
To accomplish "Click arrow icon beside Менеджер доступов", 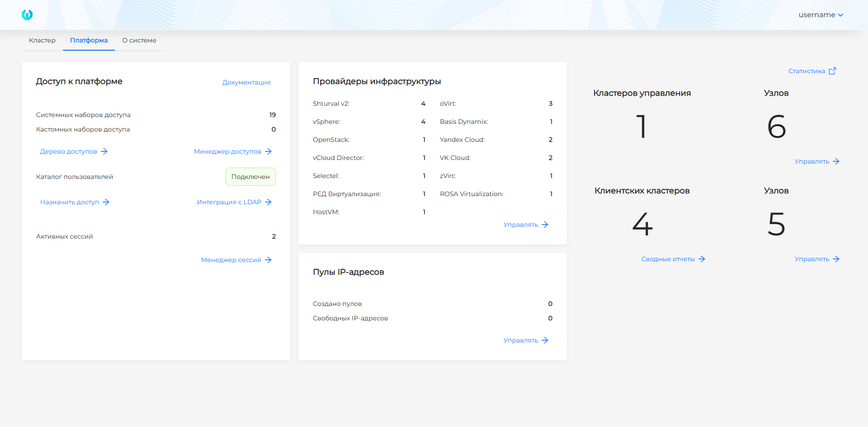I will pos(269,151).
